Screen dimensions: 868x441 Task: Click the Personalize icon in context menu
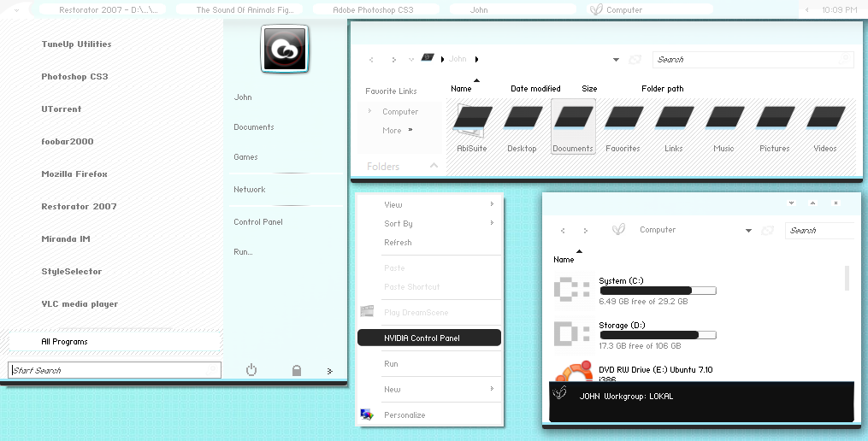click(367, 415)
